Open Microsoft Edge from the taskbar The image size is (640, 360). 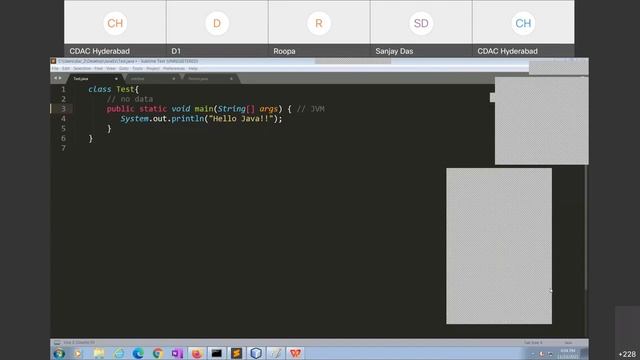point(138,353)
